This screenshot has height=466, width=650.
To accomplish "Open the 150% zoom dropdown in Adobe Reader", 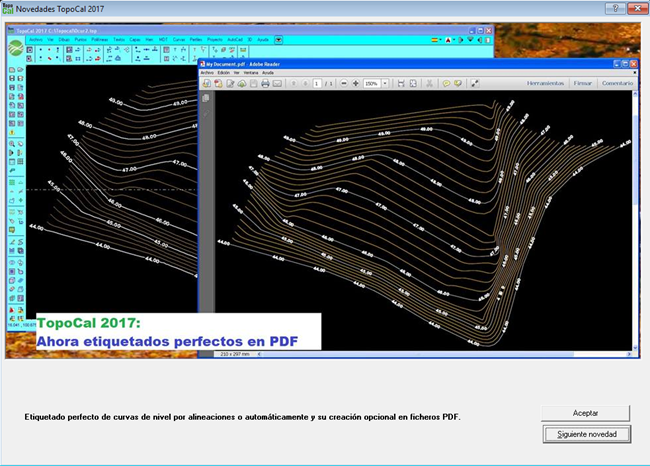I will [385, 83].
